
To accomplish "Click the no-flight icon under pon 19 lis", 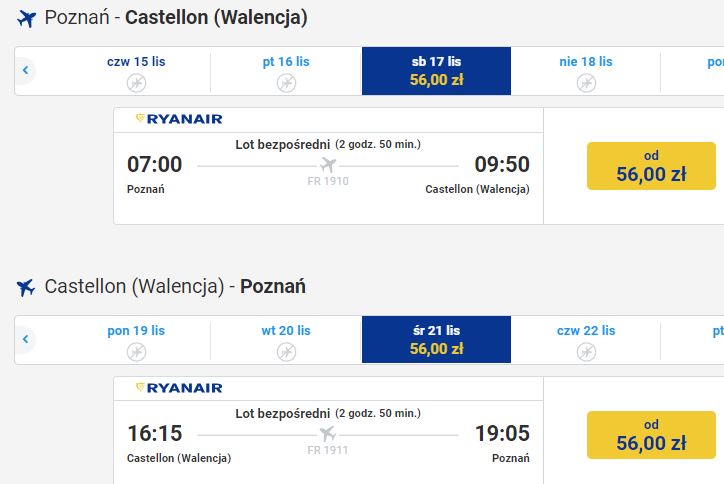I will tap(136, 352).
